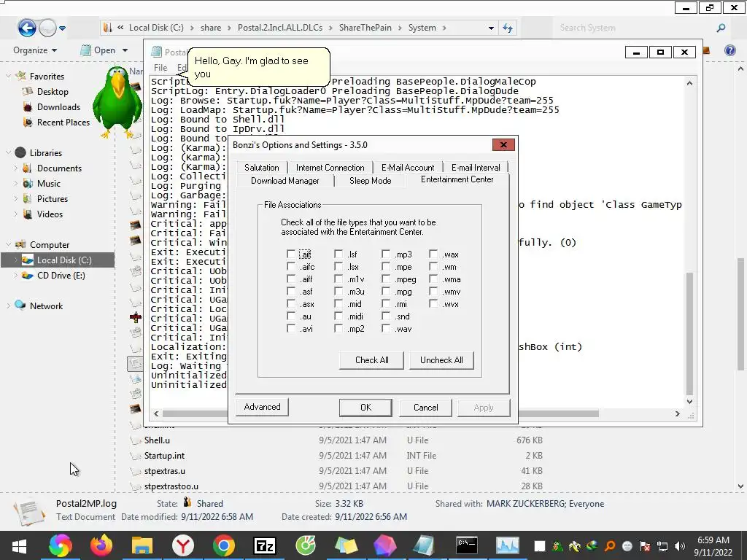
Task: Select Recent Places under Favorites
Action: (63, 122)
